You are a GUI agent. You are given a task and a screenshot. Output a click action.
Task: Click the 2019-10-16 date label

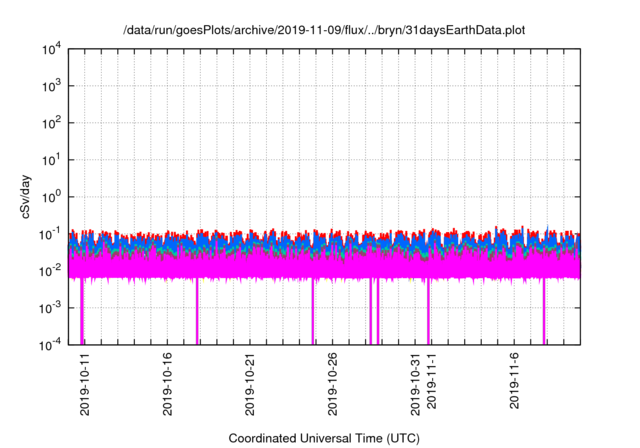pyautogui.click(x=167, y=384)
